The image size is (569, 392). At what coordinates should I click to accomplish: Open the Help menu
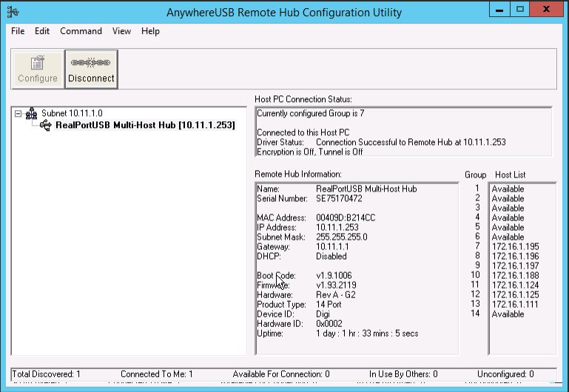point(151,31)
